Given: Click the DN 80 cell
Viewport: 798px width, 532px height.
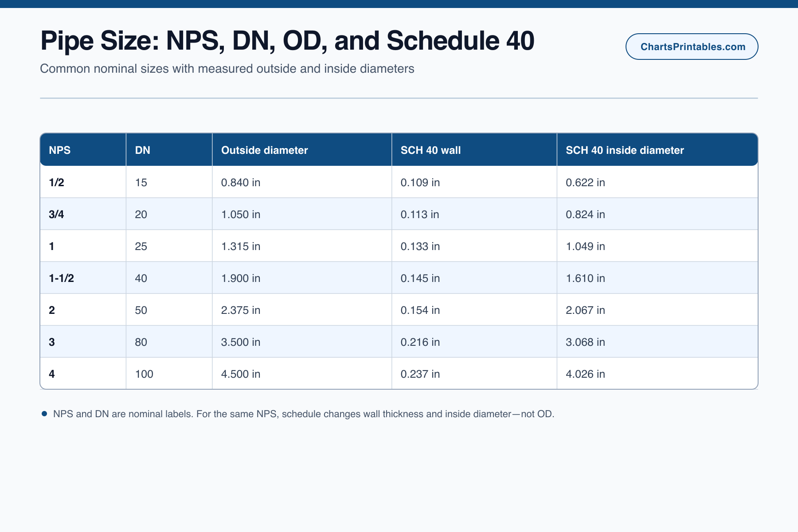Looking at the screenshot, I should coord(169,342).
